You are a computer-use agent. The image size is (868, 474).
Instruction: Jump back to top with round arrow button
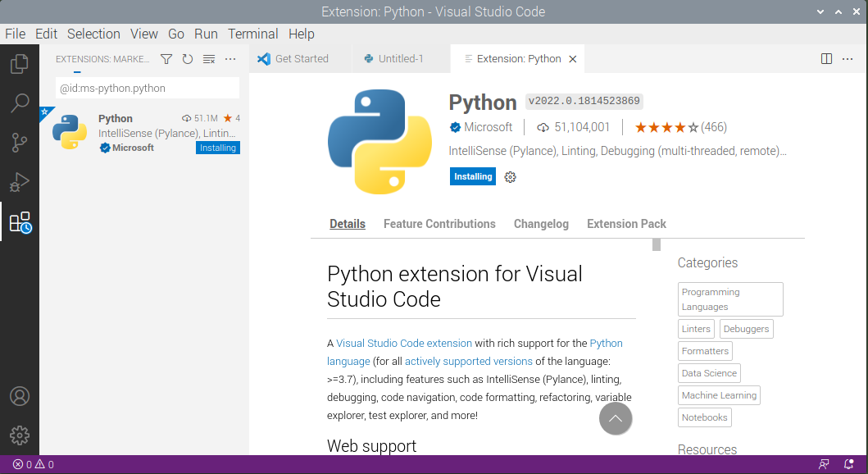coord(616,418)
